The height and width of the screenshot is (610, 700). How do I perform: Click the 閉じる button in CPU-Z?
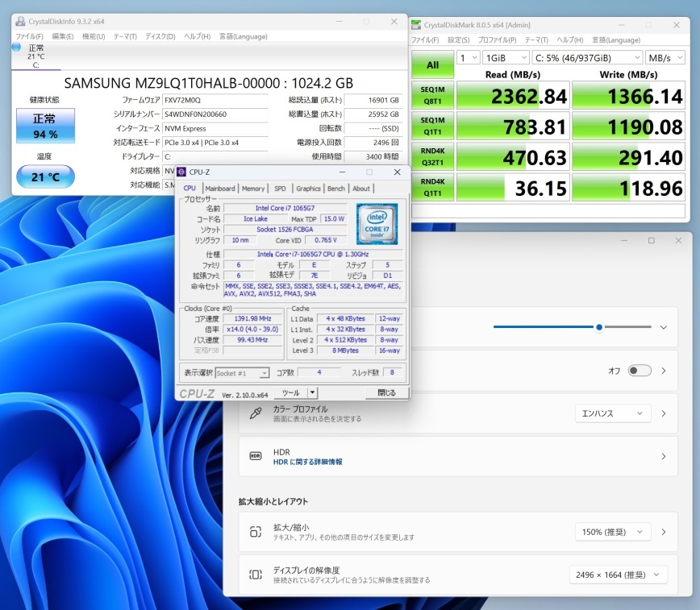(386, 393)
